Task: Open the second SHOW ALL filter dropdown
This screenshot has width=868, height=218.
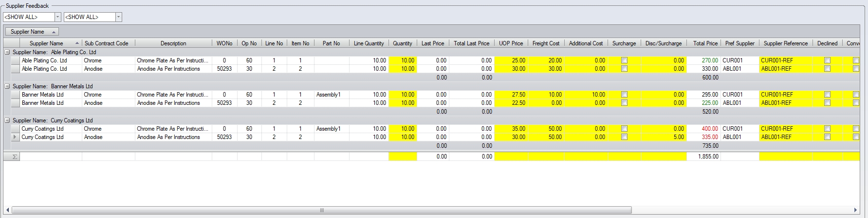Action: click(118, 17)
